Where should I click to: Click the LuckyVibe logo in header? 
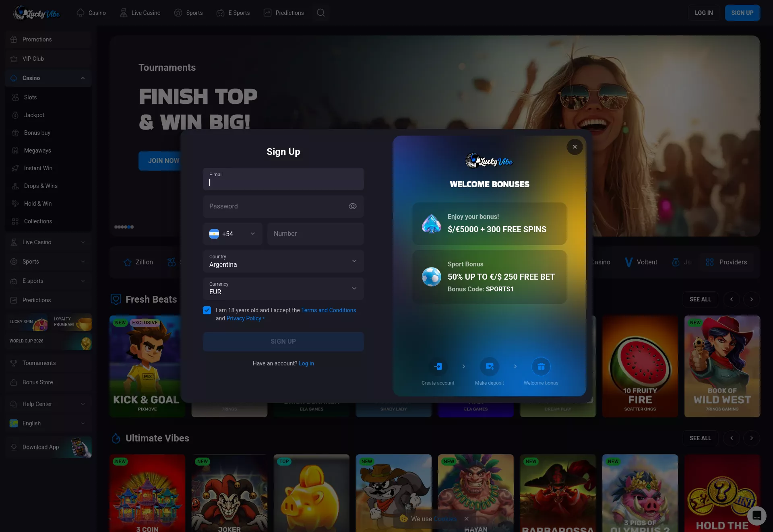(36, 13)
